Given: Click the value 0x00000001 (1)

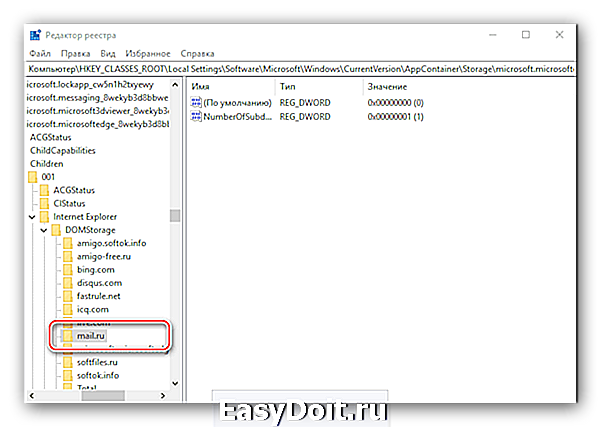Looking at the screenshot, I should 395,116.
